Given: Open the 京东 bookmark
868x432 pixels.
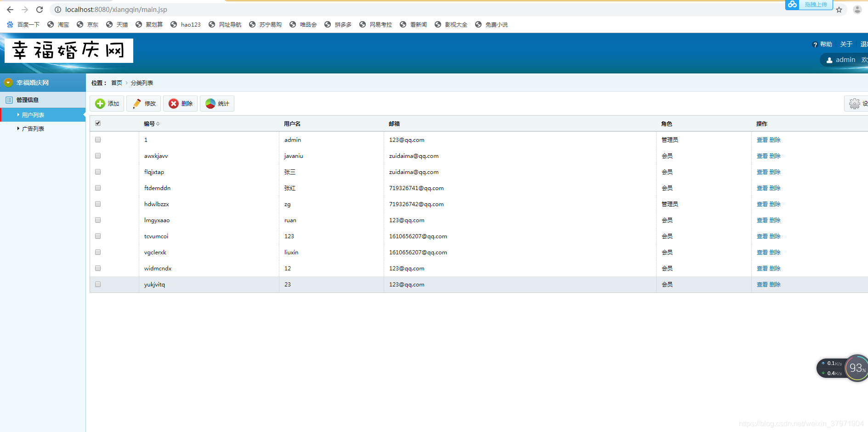Looking at the screenshot, I should point(88,25).
